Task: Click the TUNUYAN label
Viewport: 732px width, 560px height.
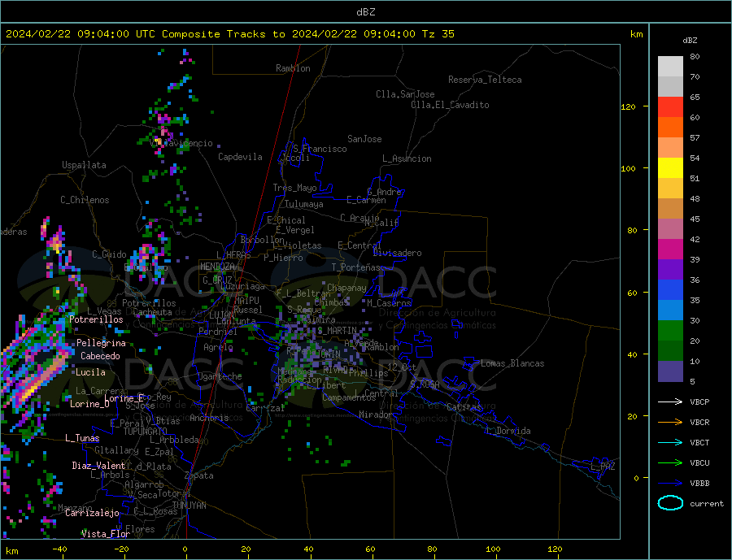Action: 189,506
